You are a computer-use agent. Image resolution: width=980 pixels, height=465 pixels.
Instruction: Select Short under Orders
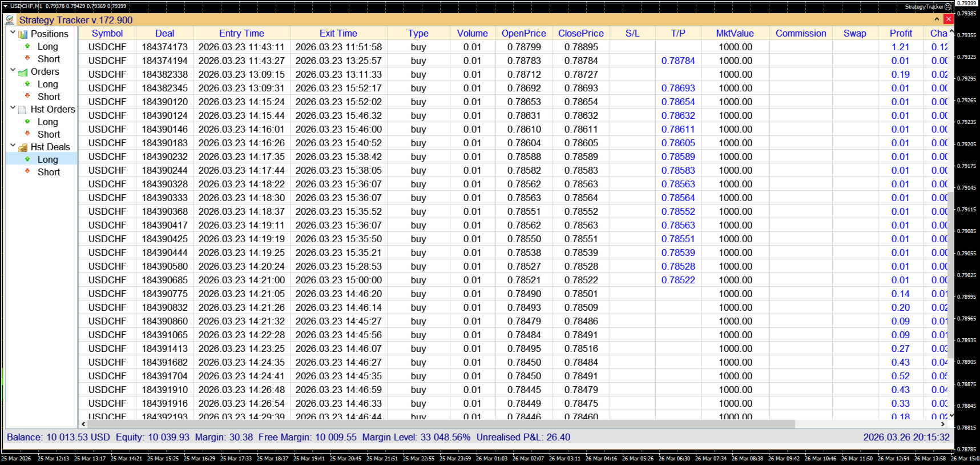tap(49, 97)
